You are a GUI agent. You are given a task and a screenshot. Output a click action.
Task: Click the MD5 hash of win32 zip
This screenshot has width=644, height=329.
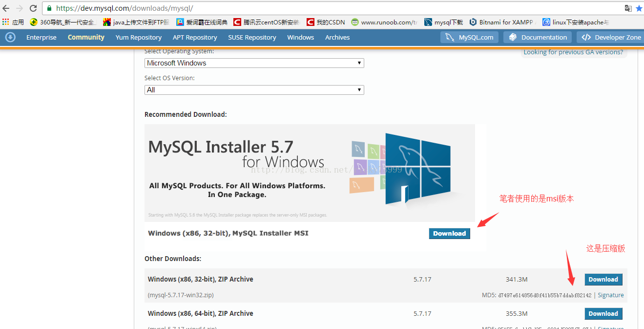pyautogui.click(x=544, y=295)
